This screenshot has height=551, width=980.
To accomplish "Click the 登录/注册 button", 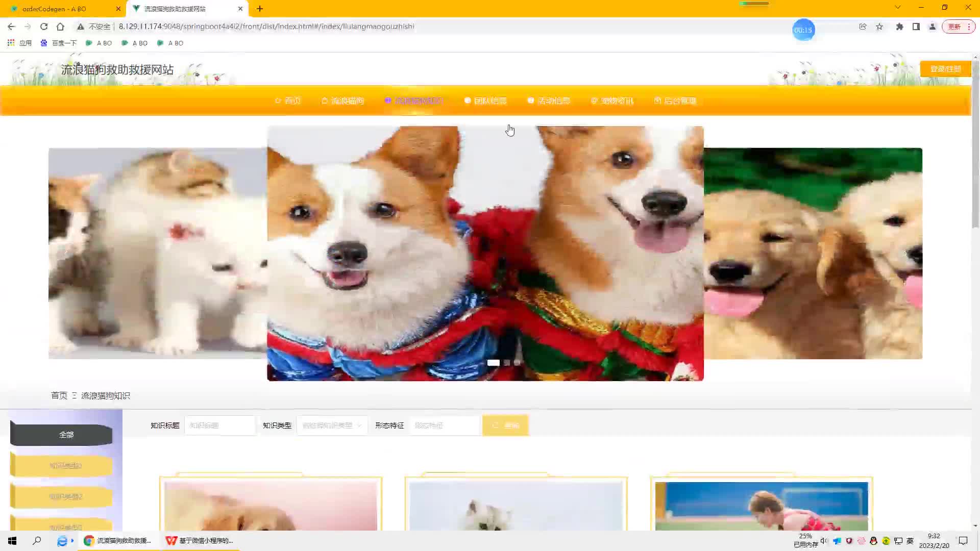I will pyautogui.click(x=945, y=69).
